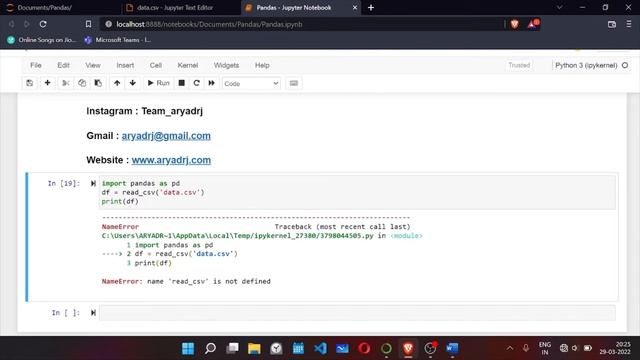Screen dimensions: 640x360
Task: Bookmark this page icon
Action: (x=88, y=24)
